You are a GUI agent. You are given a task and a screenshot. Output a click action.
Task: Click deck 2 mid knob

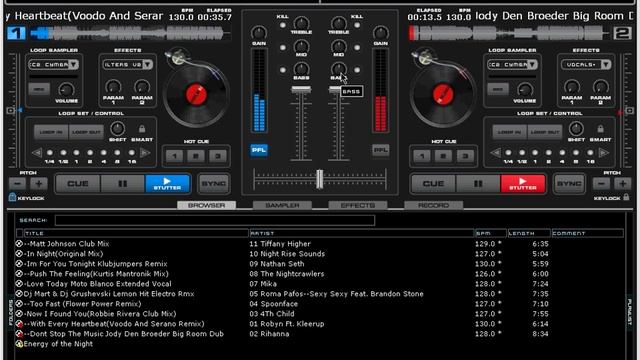tap(338, 46)
